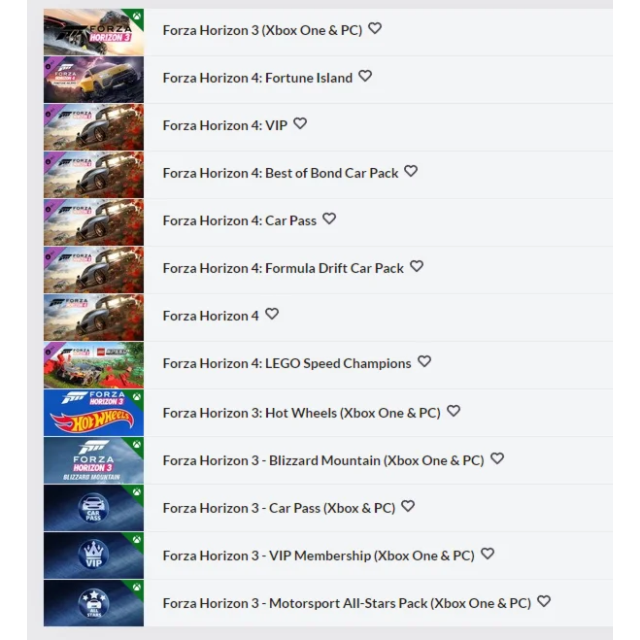This screenshot has height=640, width=640.
Task: Open Forza Horizon 3 VIP Membership title
Action: click(x=318, y=556)
